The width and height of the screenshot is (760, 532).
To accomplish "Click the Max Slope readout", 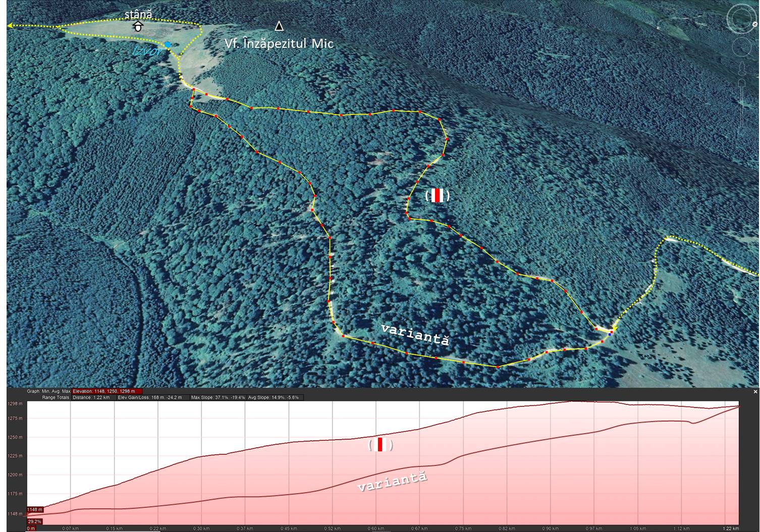I will [x=219, y=397].
